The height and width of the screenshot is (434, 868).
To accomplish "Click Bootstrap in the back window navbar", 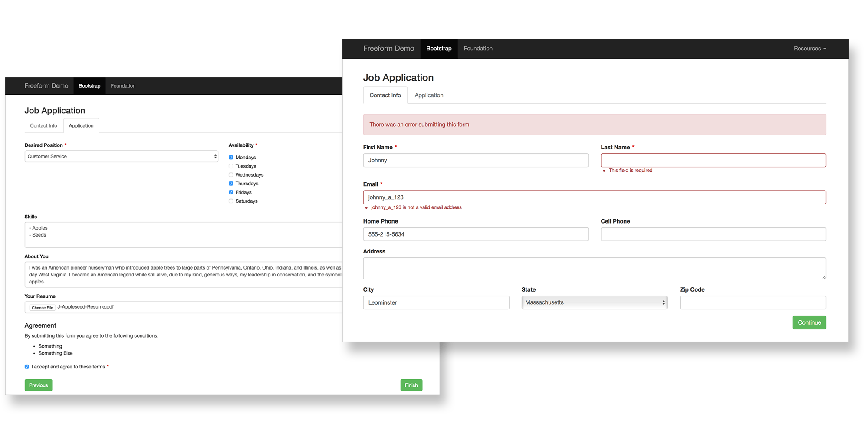I will [x=89, y=86].
